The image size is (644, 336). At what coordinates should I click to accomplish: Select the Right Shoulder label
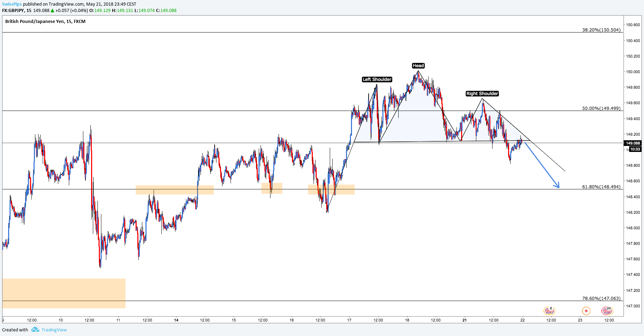(482, 94)
